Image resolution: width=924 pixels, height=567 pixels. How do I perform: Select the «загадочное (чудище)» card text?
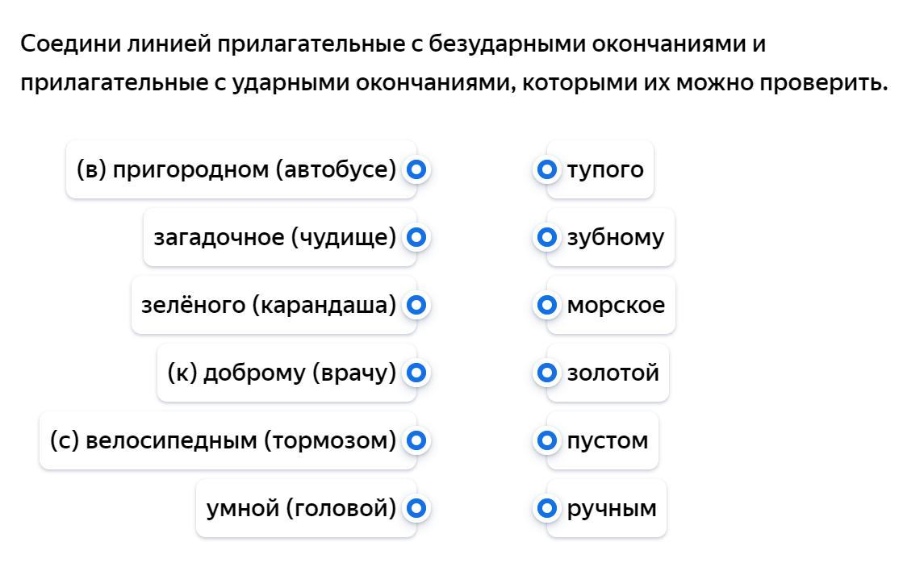pos(275,238)
